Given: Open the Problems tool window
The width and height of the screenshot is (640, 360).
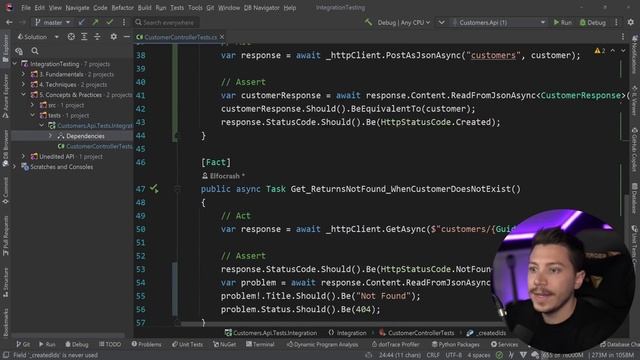Looking at the screenshot, I should click(x=146, y=344).
